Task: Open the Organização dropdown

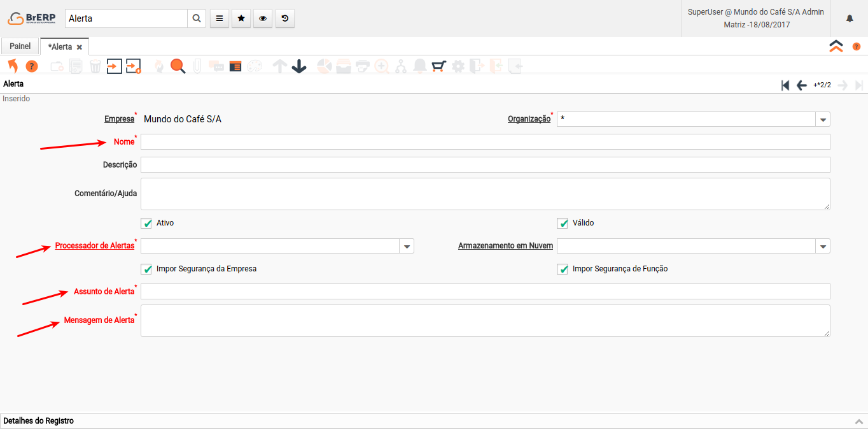Action: coord(823,120)
